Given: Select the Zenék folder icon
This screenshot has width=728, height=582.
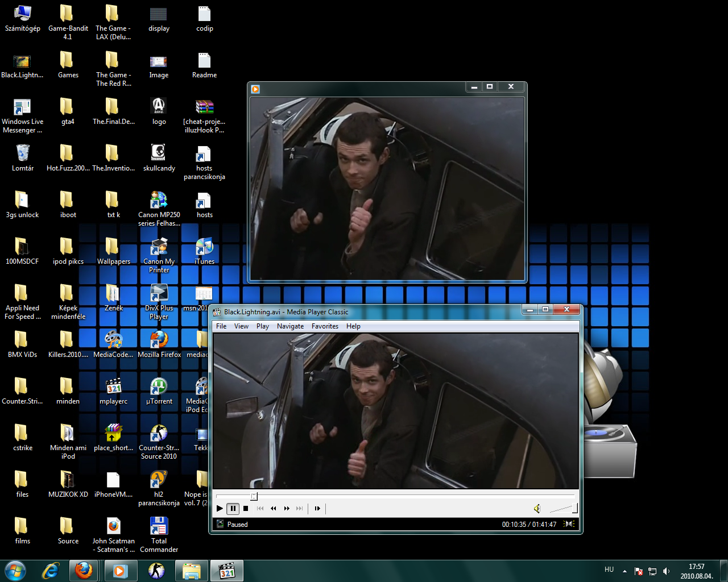Looking at the screenshot, I should point(114,298).
